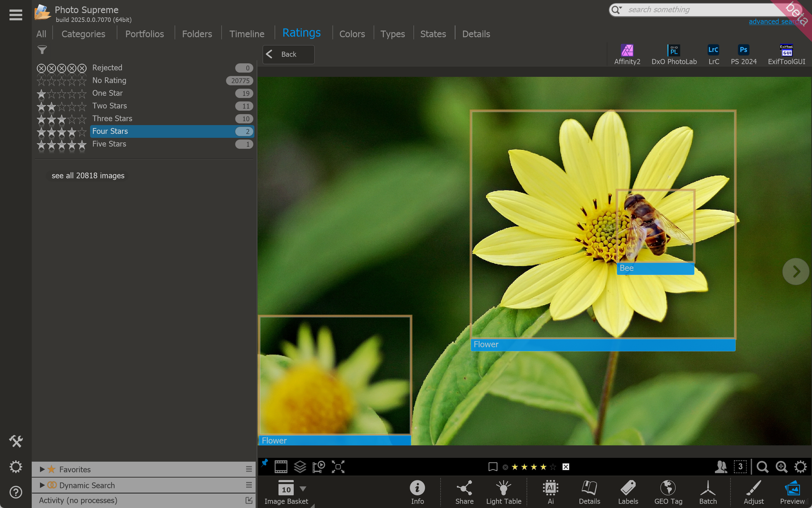This screenshot has height=508, width=812.
Task: Open the tools wrench icon in sidebar
Action: (16, 441)
